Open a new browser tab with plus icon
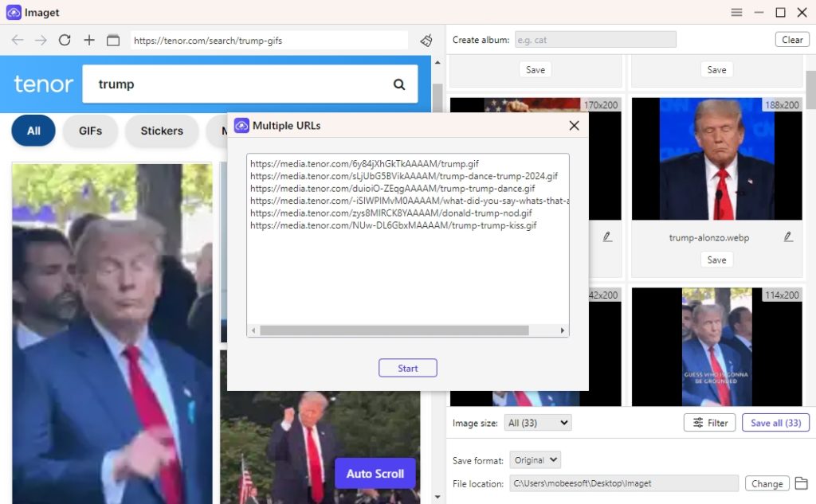This screenshot has height=504, width=816. click(88, 40)
